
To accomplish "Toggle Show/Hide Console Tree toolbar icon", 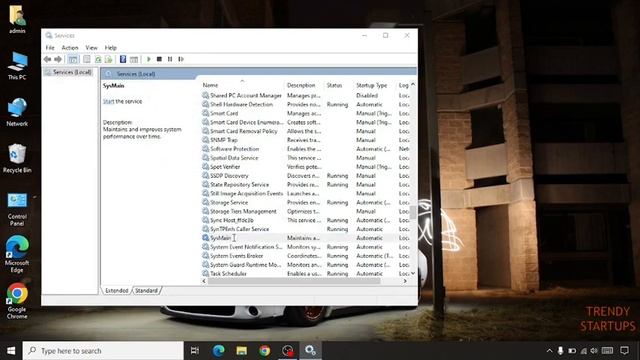I will 73,59.
